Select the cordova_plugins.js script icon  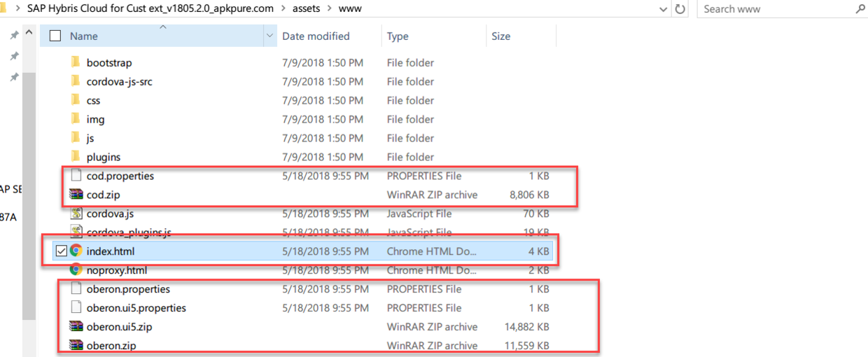[76, 232]
